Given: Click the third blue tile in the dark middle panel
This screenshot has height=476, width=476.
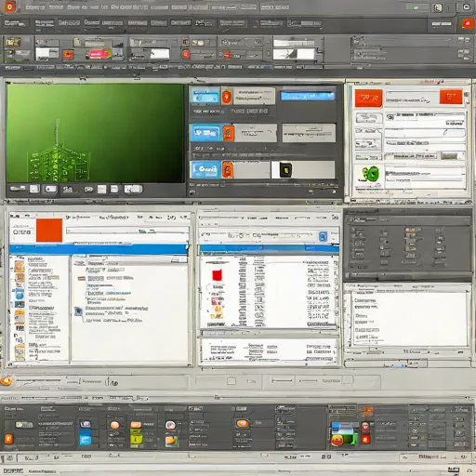Looking at the screenshot, I should click(205, 169).
